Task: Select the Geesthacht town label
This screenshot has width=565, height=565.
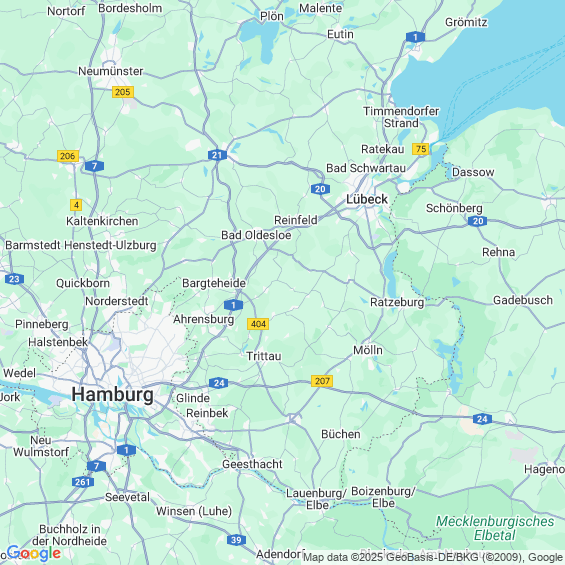Action: pos(252,464)
